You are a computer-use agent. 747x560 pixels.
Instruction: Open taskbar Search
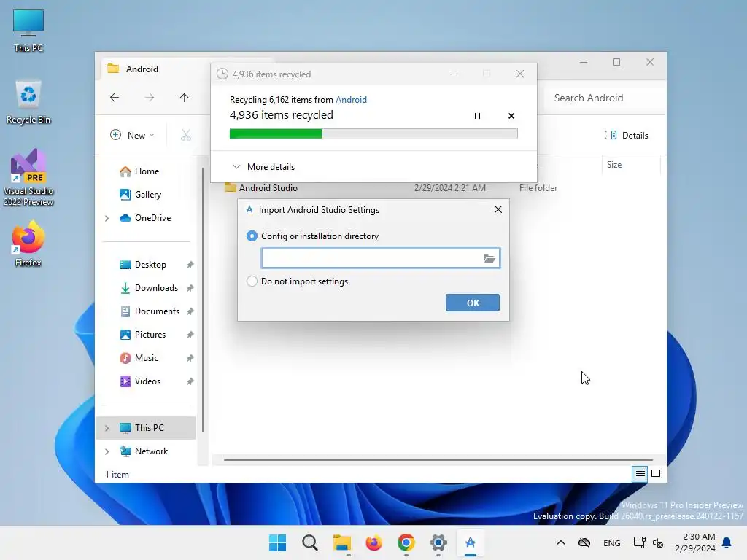coord(309,542)
